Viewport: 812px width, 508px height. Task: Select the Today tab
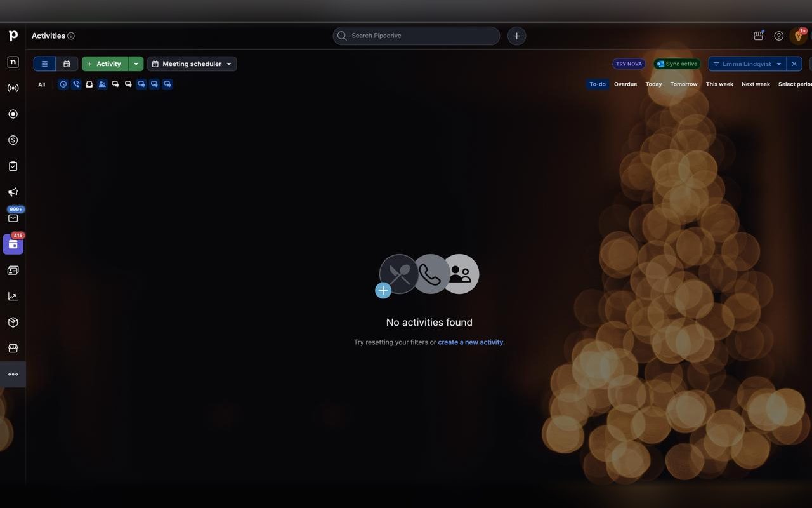tap(653, 84)
